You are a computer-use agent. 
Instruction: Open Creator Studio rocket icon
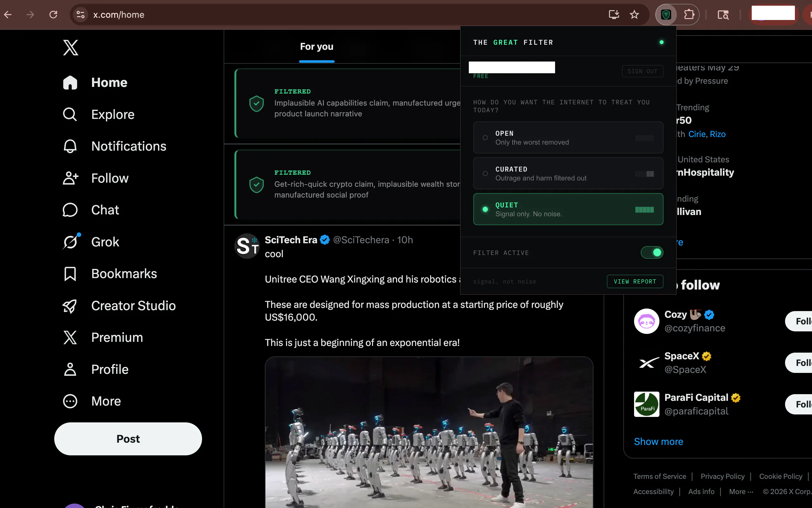70,306
